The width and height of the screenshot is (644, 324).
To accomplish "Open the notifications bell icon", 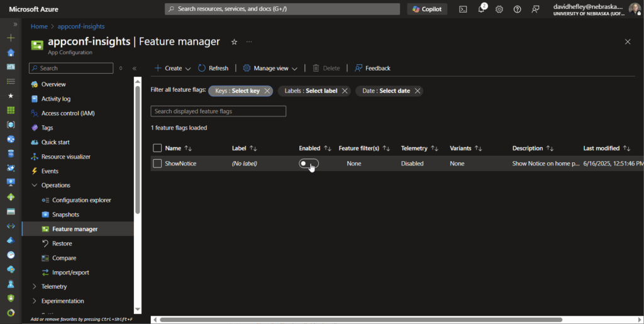I will click(481, 9).
